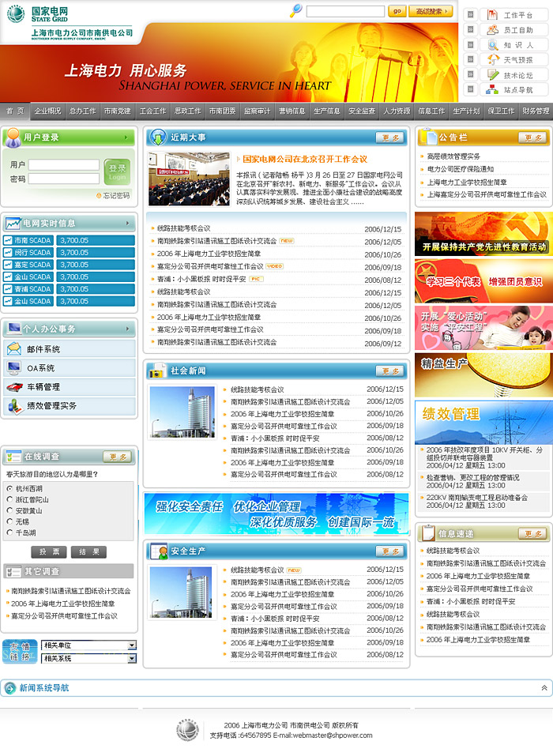The width and height of the screenshot is (553, 756).
Task: Expand the 电网实时信息 header arrow
Action: point(128,224)
